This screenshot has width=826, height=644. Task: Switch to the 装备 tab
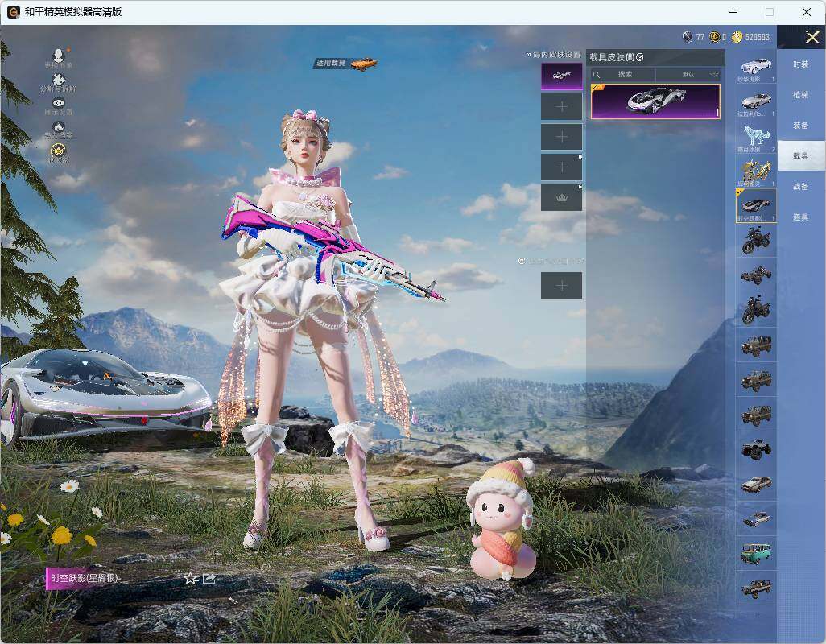[x=801, y=126]
